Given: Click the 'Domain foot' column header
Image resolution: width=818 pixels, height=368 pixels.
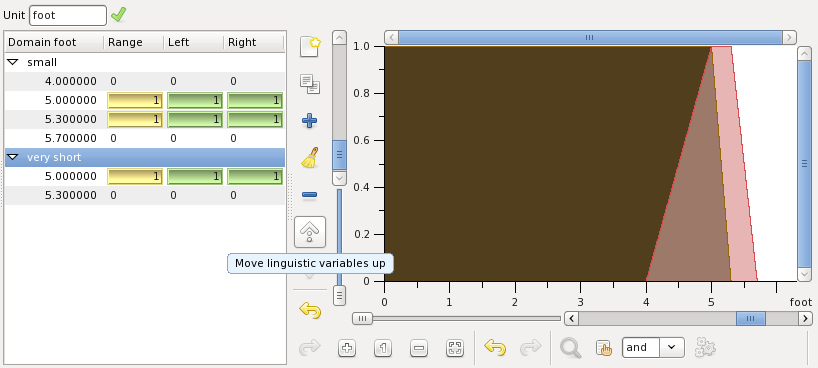Looking at the screenshot, I should [54, 42].
